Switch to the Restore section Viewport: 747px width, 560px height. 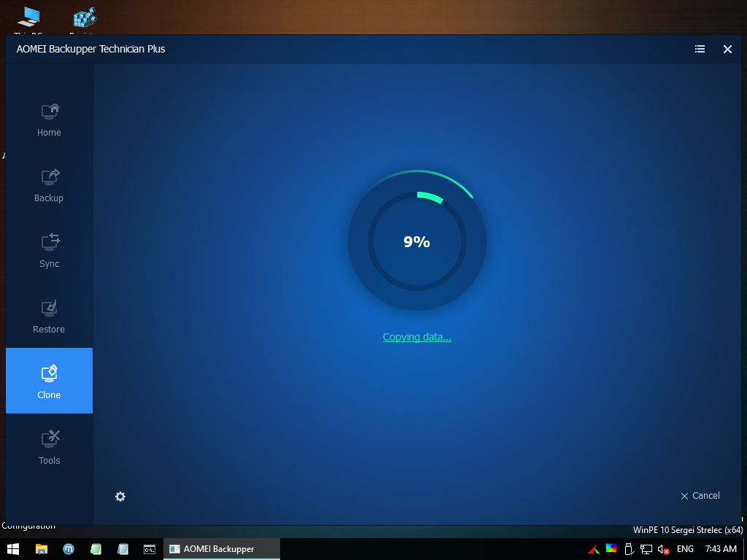click(x=49, y=316)
